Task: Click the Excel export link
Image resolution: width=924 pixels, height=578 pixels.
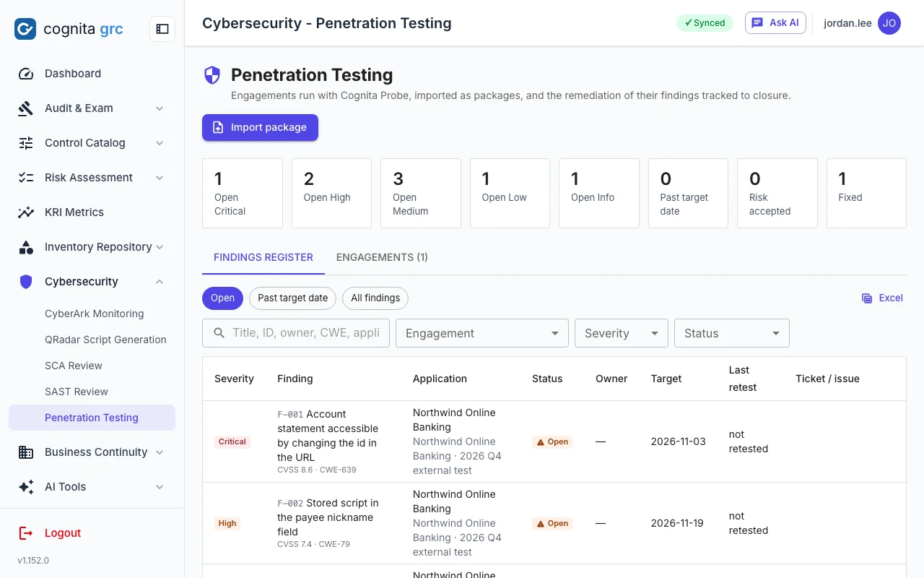Action: point(882,298)
